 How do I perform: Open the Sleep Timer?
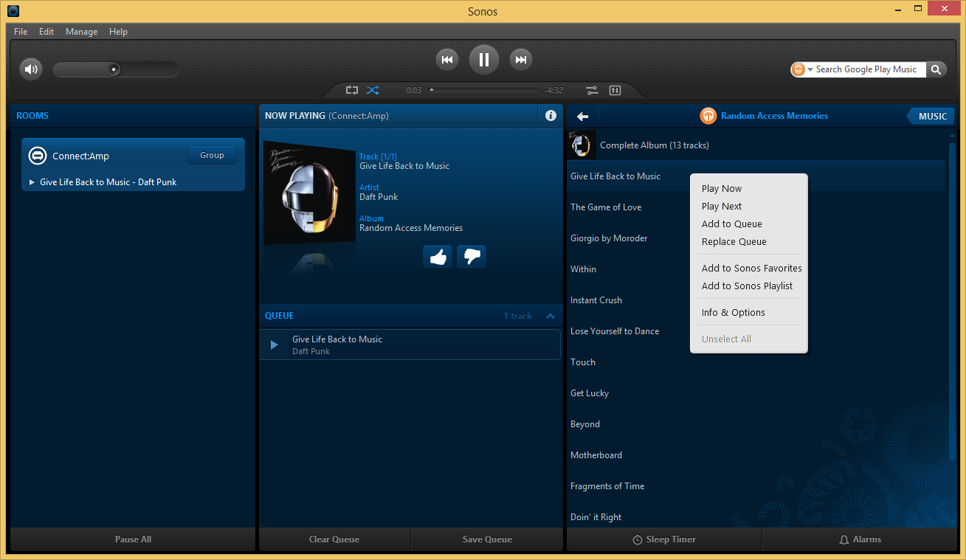click(664, 539)
